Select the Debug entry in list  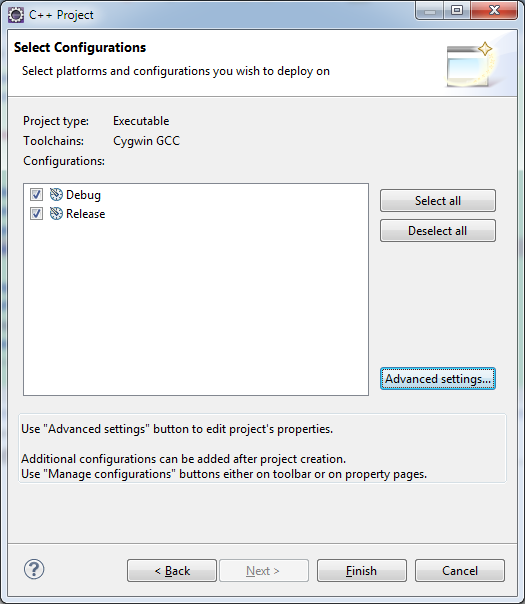[83, 195]
